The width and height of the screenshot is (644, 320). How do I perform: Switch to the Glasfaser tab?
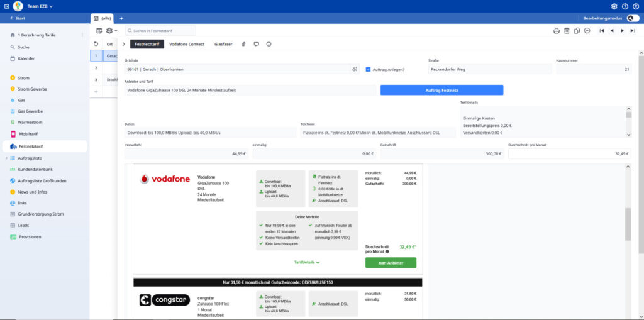click(x=223, y=44)
